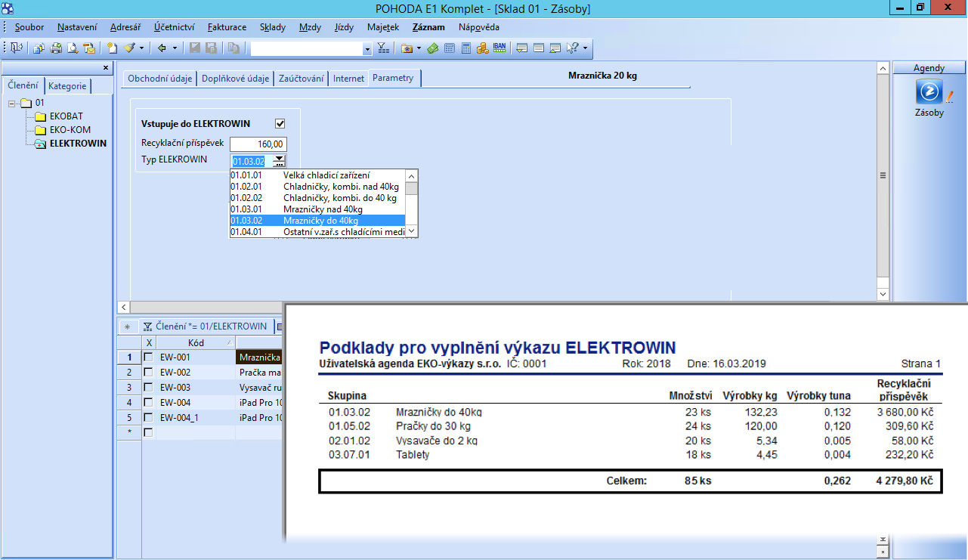The image size is (968, 560).
Task: Open the calendar grid toolbar icon
Action: click(x=450, y=48)
